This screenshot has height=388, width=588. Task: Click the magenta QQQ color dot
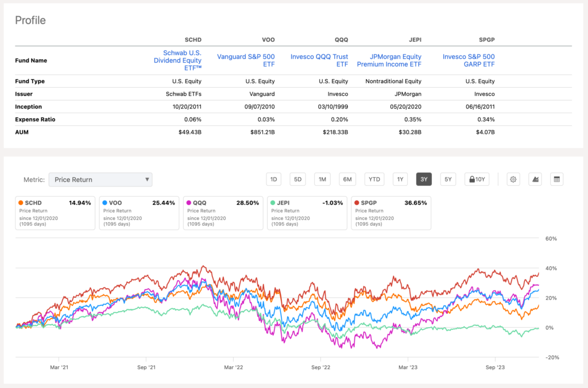pos(189,203)
